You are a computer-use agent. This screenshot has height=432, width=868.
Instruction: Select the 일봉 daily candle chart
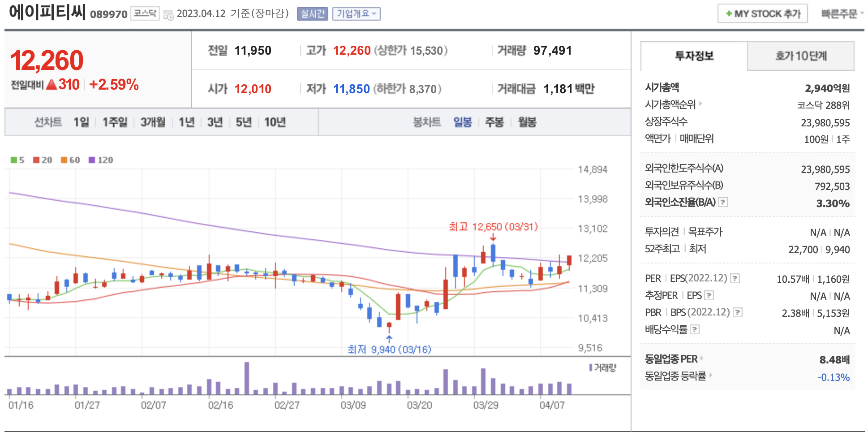pyautogui.click(x=462, y=122)
